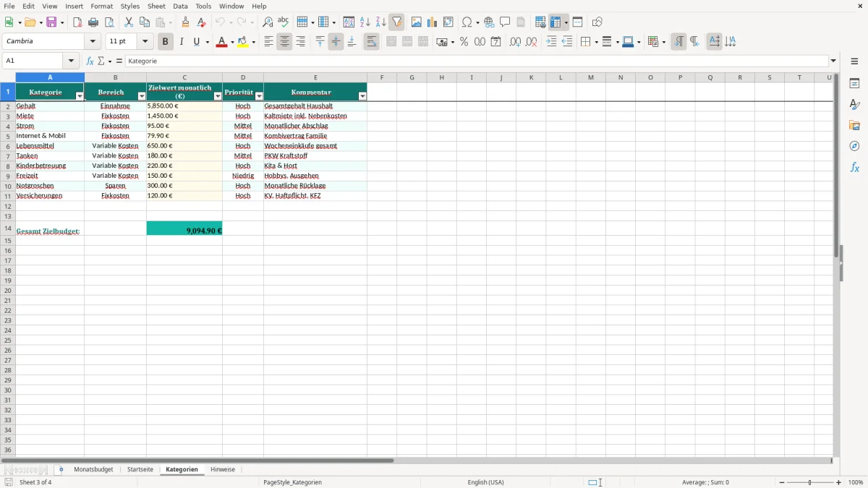Remove a decimal place
This screenshot has width=868, height=488.
(532, 42)
